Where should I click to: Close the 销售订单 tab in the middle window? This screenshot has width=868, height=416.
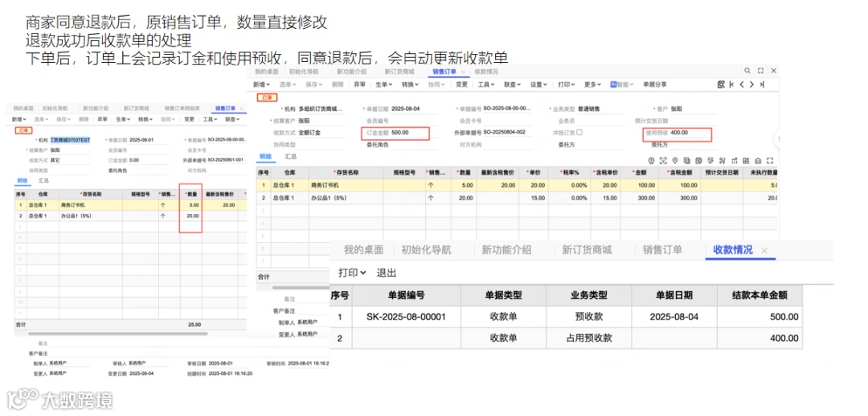tap(463, 72)
